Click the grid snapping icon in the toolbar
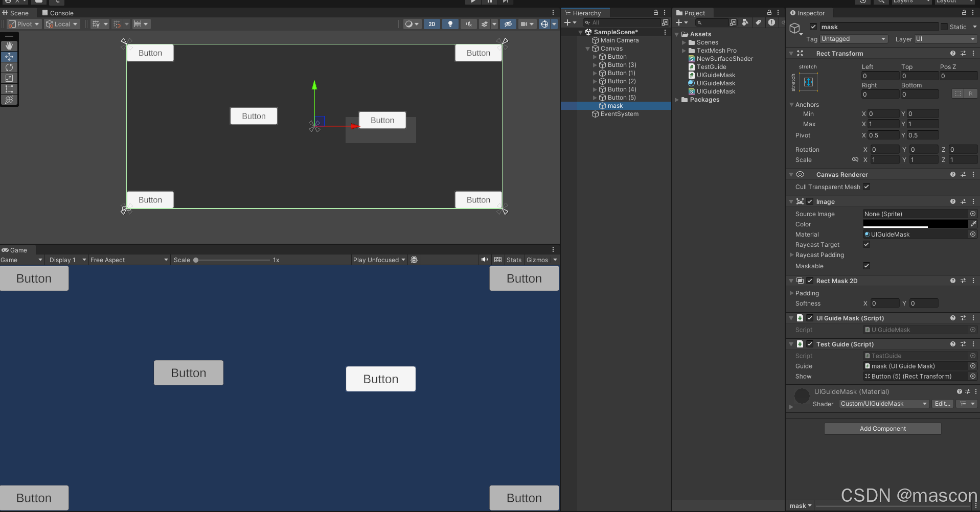 (117, 24)
